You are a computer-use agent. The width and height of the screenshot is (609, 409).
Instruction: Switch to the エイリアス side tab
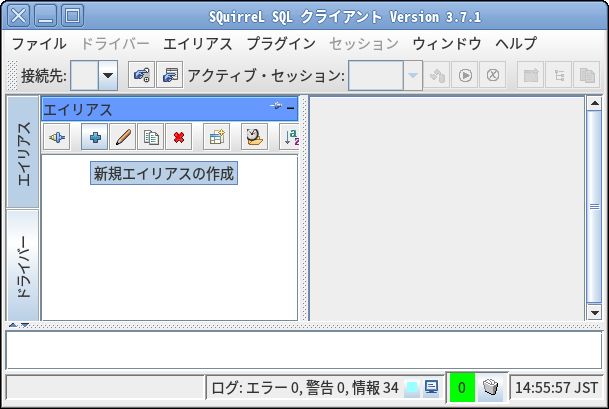[23, 152]
